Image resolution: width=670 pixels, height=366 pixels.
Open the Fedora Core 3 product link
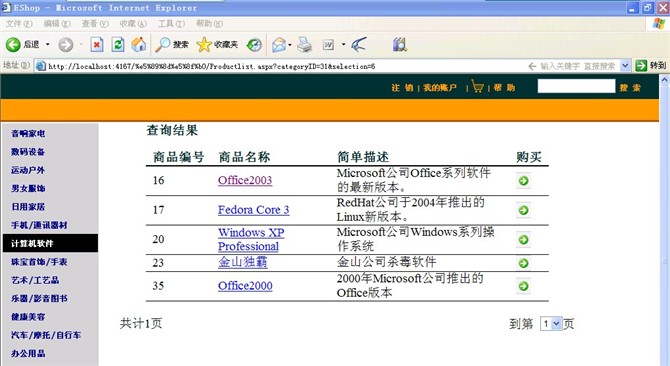point(253,210)
